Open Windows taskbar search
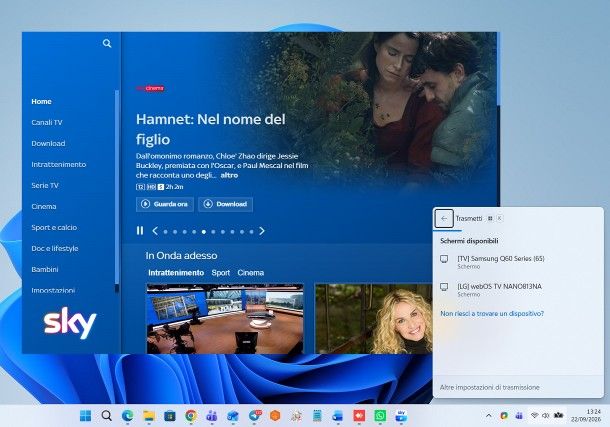610x427 pixels. [106, 416]
